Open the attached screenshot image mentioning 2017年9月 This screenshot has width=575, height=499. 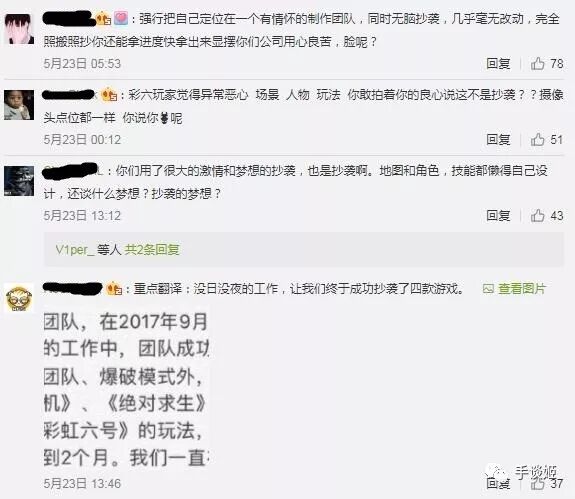point(126,389)
